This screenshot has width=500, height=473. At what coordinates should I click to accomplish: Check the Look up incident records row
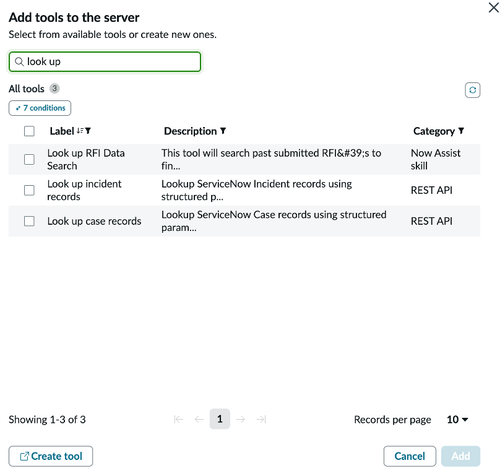tap(29, 190)
